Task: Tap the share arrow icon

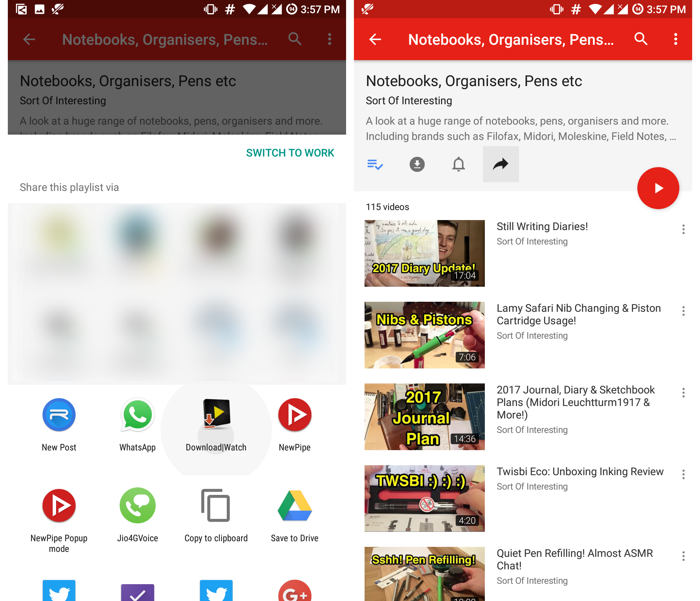Action: 500,165
